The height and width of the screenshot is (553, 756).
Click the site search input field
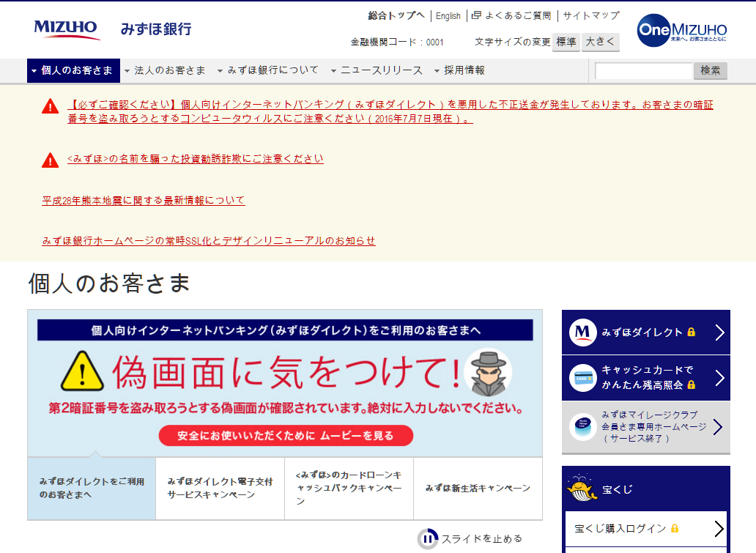pos(644,70)
